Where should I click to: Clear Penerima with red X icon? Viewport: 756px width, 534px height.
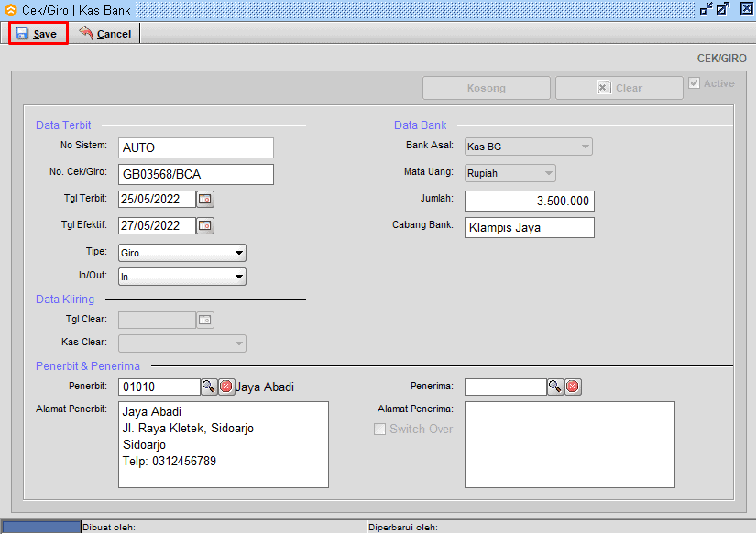[x=573, y=387]
